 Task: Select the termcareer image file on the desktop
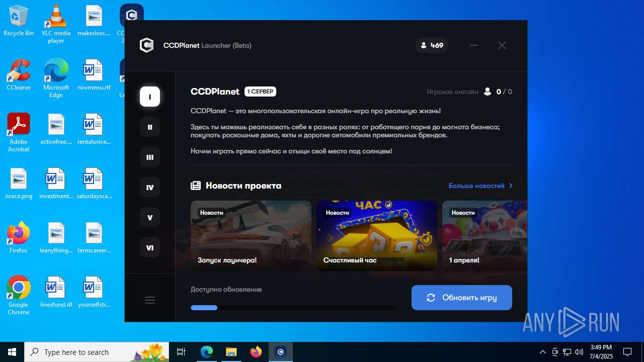(x=94, y=238)
